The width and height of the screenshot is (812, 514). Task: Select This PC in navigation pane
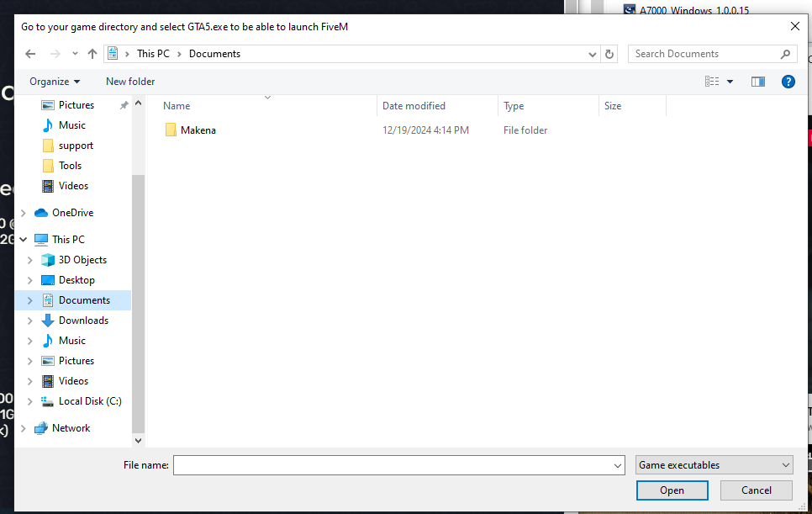click(x=68, y=240)
